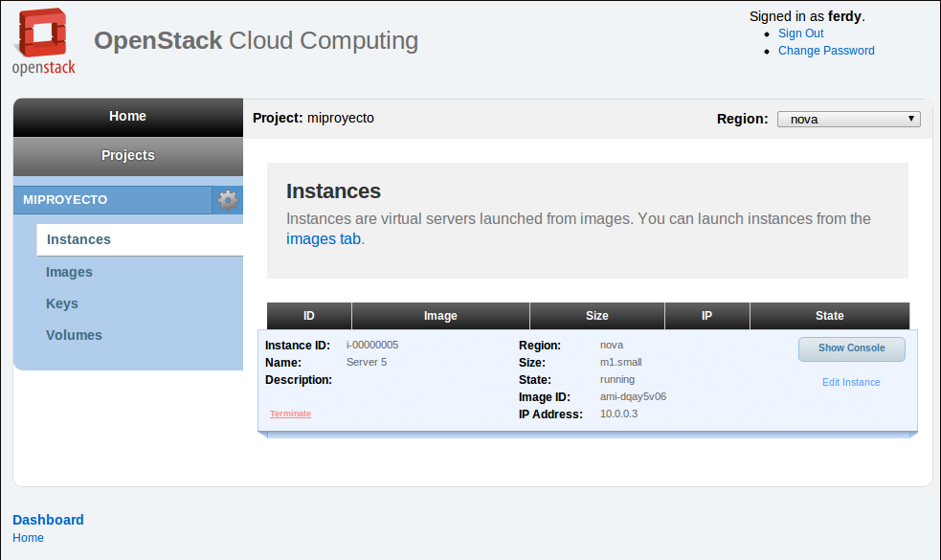Open the Projects tab

(128, 155)
